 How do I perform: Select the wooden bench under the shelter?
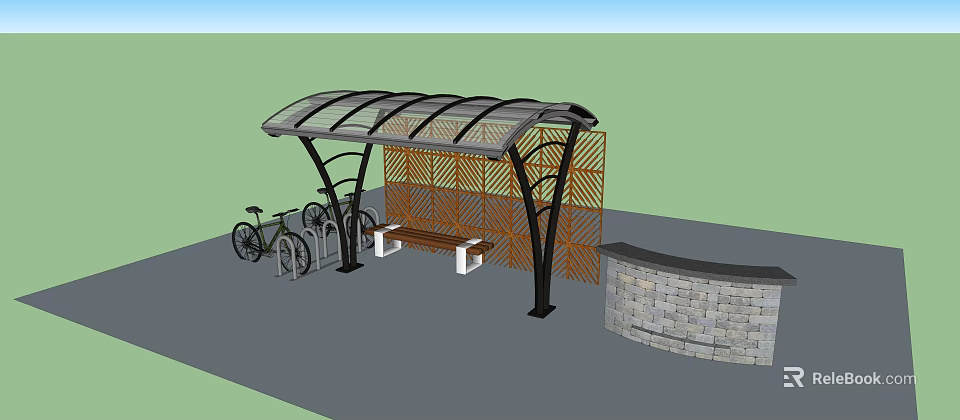429,247
